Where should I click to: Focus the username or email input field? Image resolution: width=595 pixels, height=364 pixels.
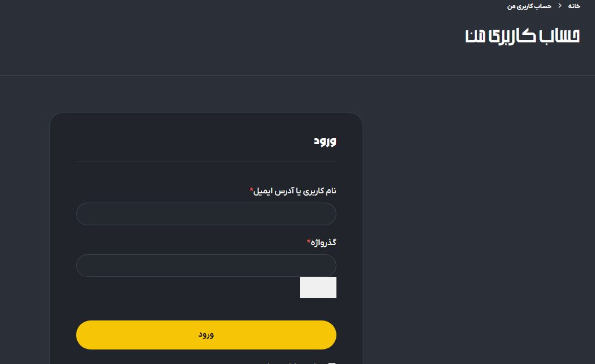pyautogui.click(x=206, y=214)
